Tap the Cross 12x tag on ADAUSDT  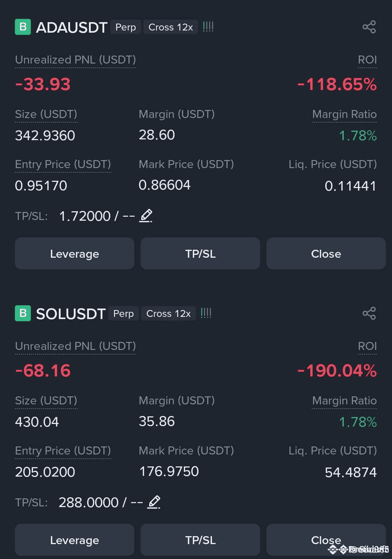(171, 27)
